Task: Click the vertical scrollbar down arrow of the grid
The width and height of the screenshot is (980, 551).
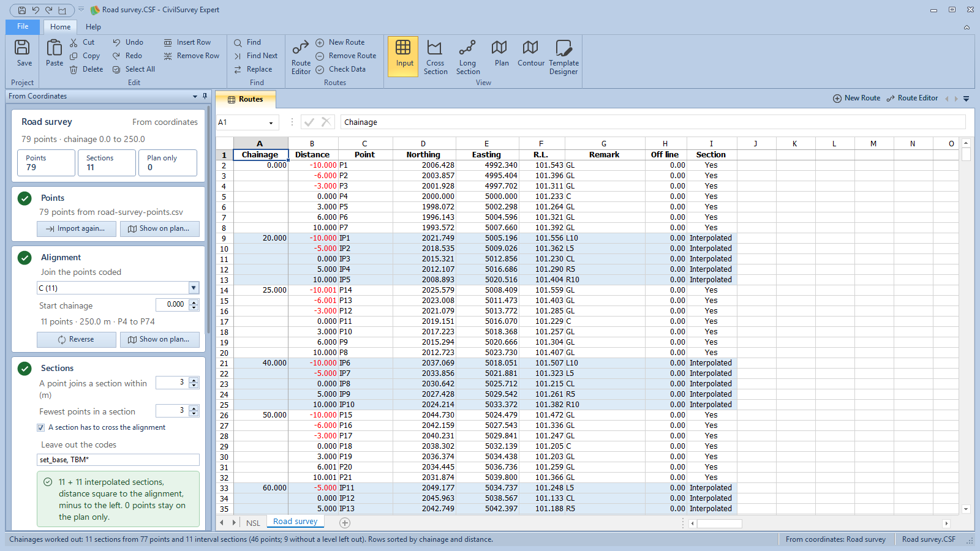Action: [x=966, y=509]
